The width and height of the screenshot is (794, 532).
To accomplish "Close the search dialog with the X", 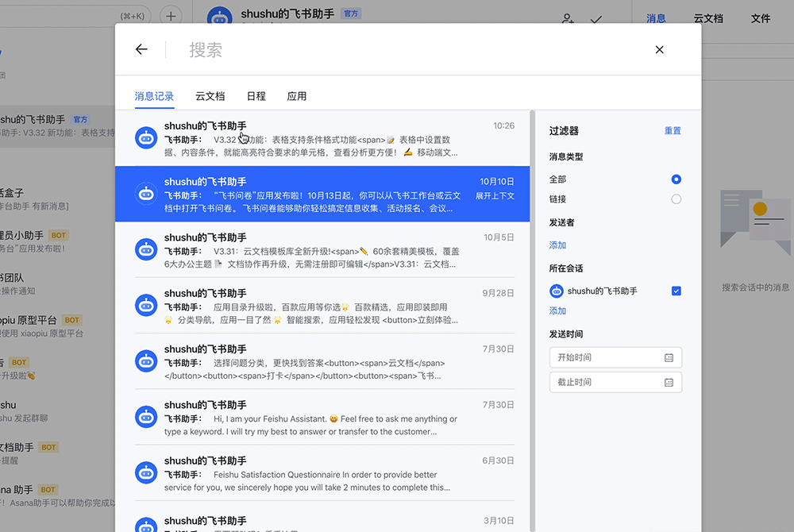I will click(659, 49).
